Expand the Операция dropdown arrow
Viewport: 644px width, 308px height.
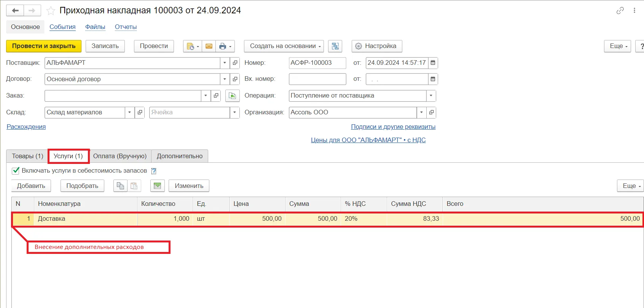click(x=431, y=96)
